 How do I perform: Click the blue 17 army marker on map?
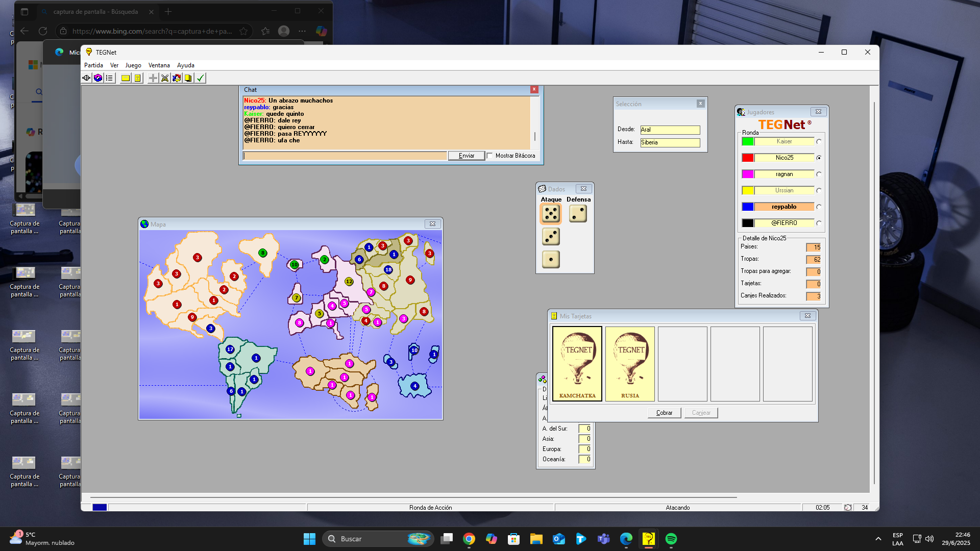click(x=230, y=349)
